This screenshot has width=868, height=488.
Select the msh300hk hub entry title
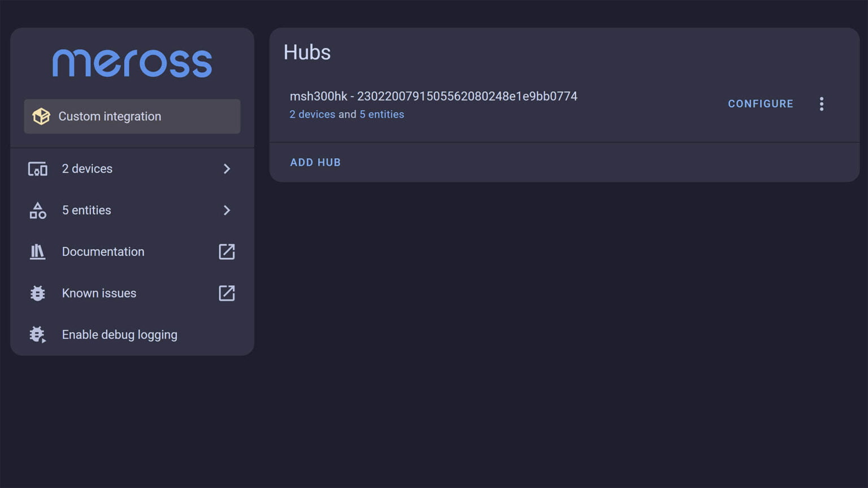pyautogui.click(x=433, y=97)
